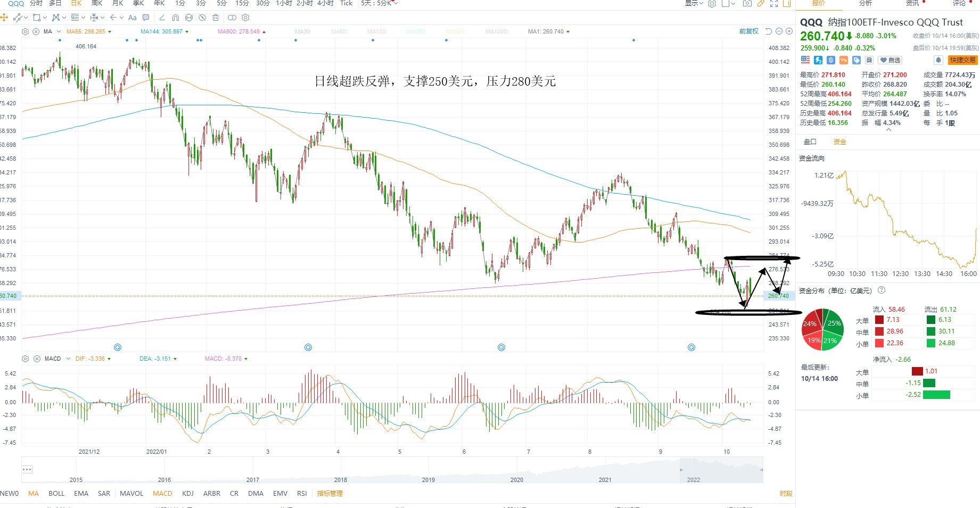Click the sync drawings icon

pyautogui.click(x=188, y=18)
